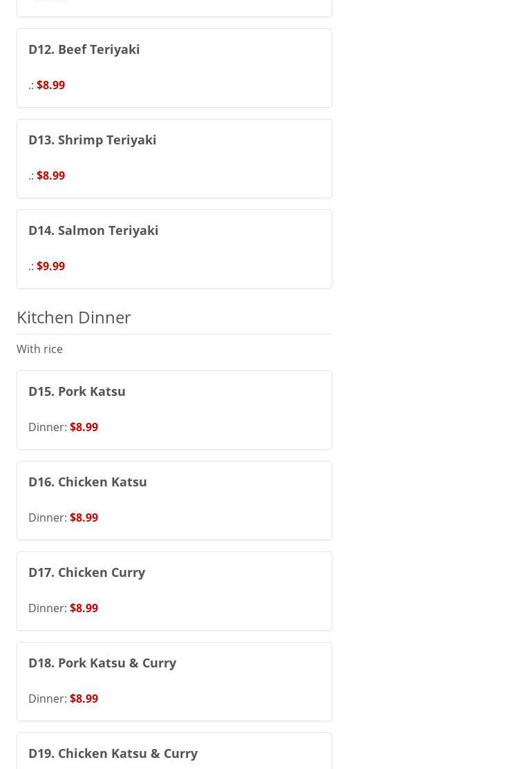Pick the D17. Chicken Curry item

pyautogui.click(x=87, y=573)
